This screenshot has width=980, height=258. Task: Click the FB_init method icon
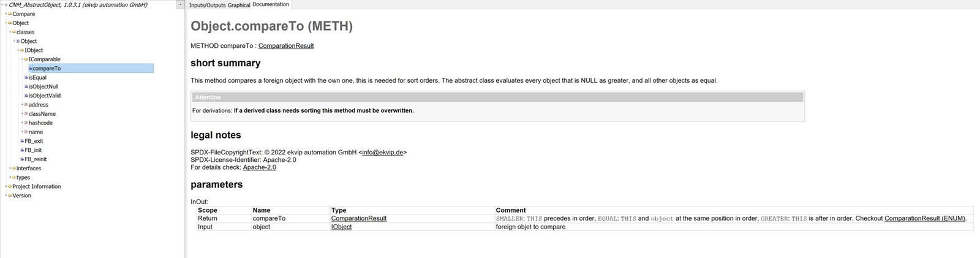click(x=22, y=150)
